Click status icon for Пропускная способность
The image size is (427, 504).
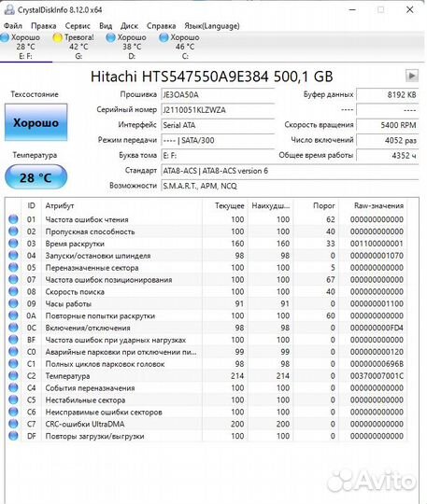[x=13, y=231]
